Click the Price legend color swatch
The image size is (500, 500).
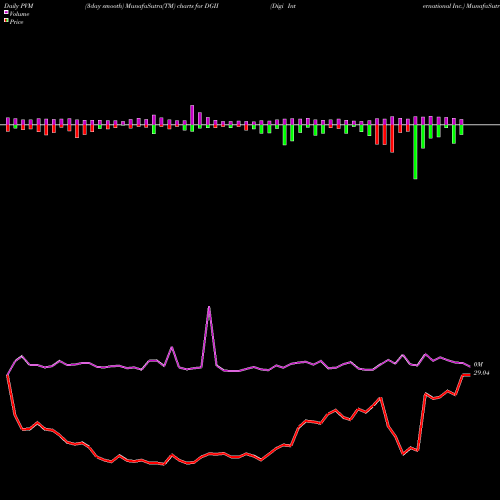click(6, 21)
